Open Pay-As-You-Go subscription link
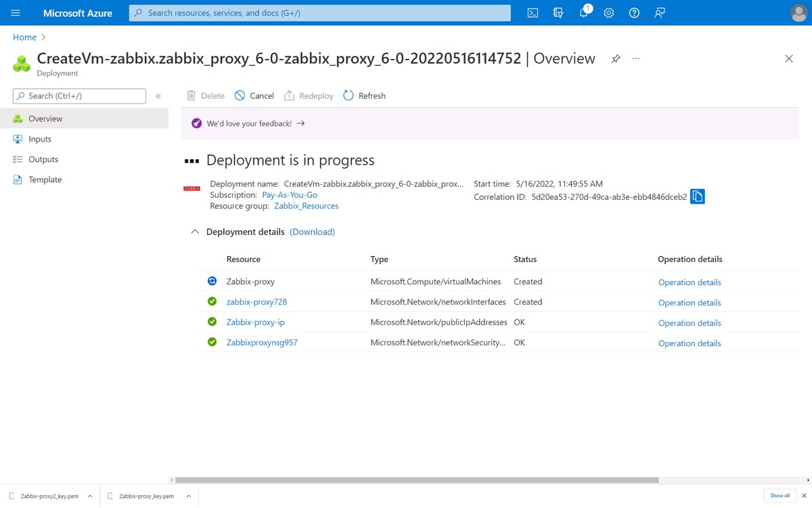 tap(290, 195)
